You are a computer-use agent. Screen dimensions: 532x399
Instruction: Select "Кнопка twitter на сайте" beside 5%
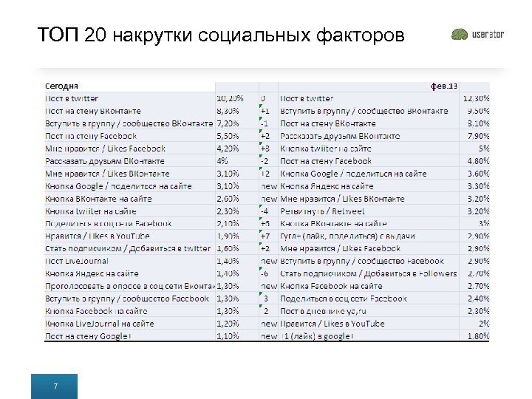pos(326,149)
